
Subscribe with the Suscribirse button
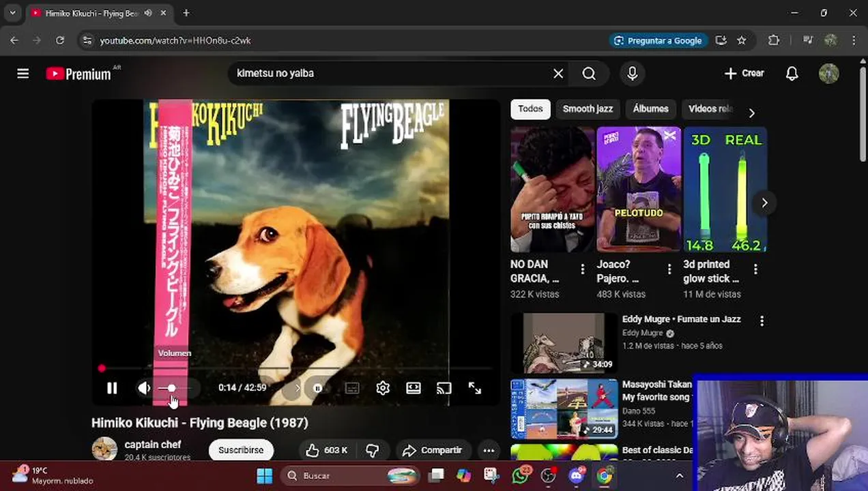pyautogui.click(x=241, y=450)
